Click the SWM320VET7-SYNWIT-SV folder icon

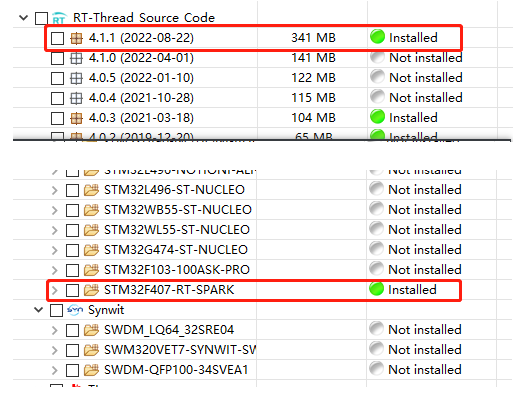[91, 350]
